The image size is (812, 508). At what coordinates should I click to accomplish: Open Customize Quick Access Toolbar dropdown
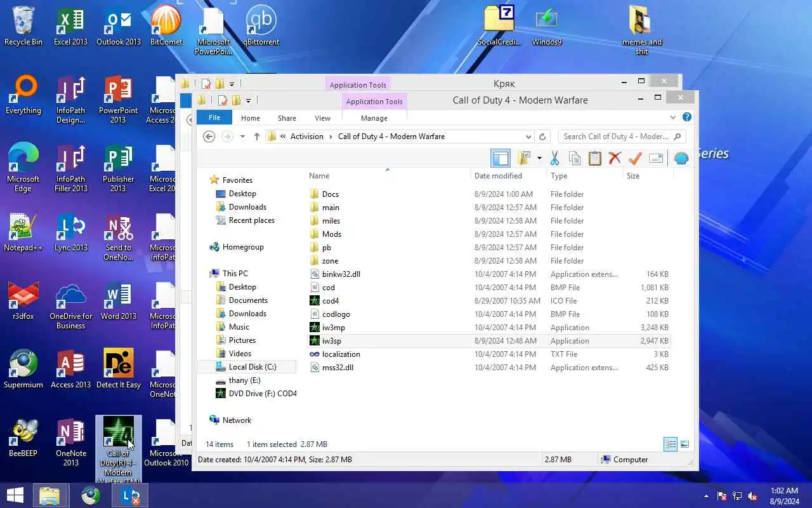tap(248, 100)
